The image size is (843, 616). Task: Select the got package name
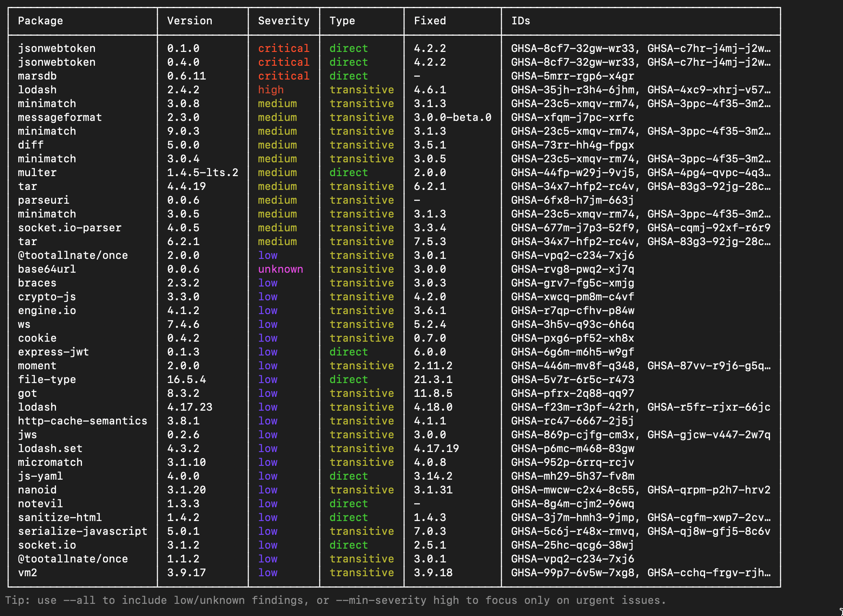click(x=28, y=393)
